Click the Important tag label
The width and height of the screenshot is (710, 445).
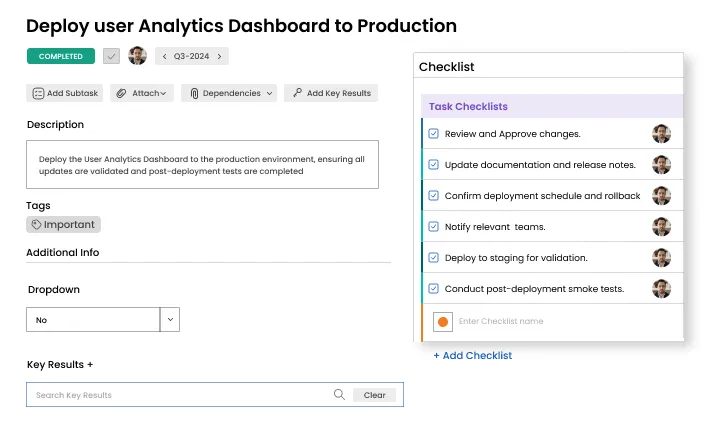(64, 225)
